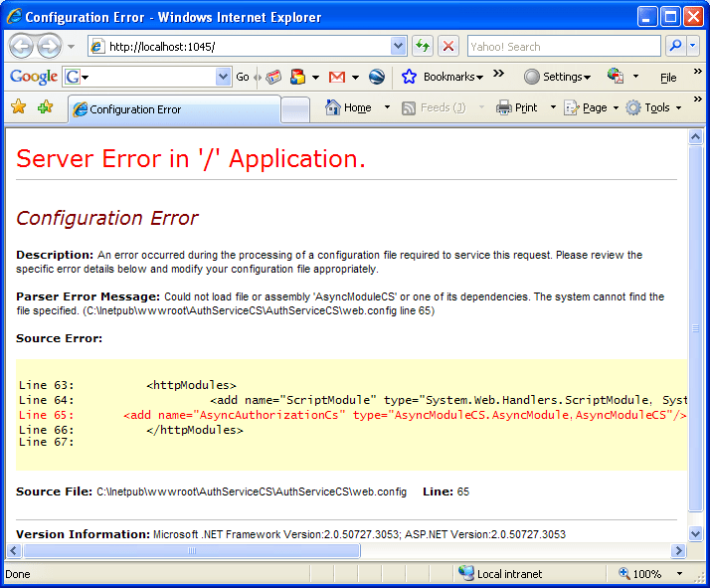This screenshot has width=710, height=588.
Task: Expand the Google search box dropdown arrow
Action: click(223, 77)
